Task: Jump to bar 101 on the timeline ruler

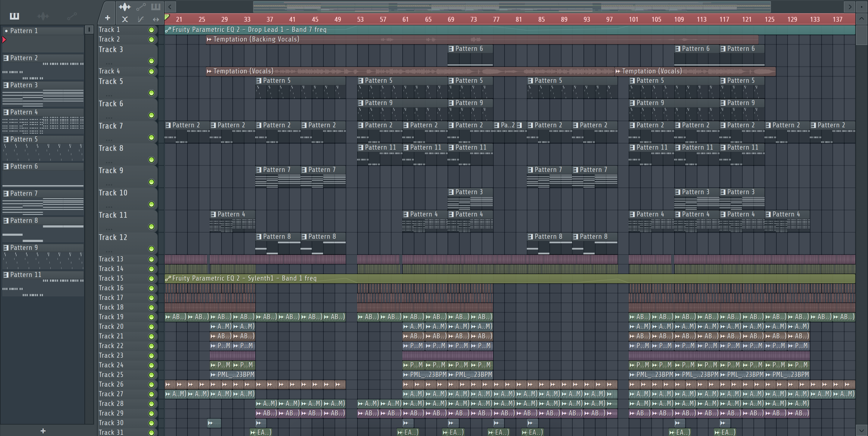Action: [x=634, y=20]
